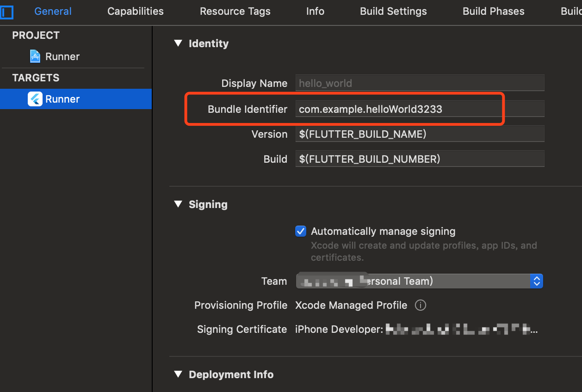Select the Info tab
The width and height of the screenshot is (582, 392).
coord(315,12)
